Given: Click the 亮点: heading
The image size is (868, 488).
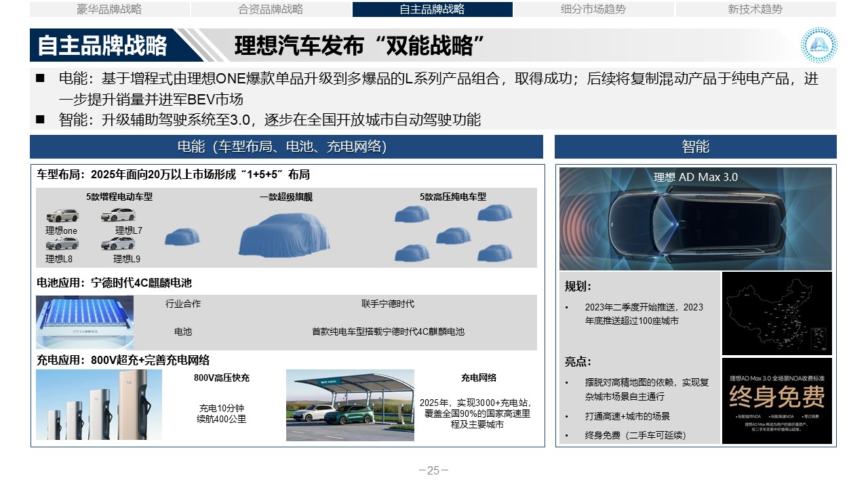Looking at the screenshot, I should (x=578, y=361).
